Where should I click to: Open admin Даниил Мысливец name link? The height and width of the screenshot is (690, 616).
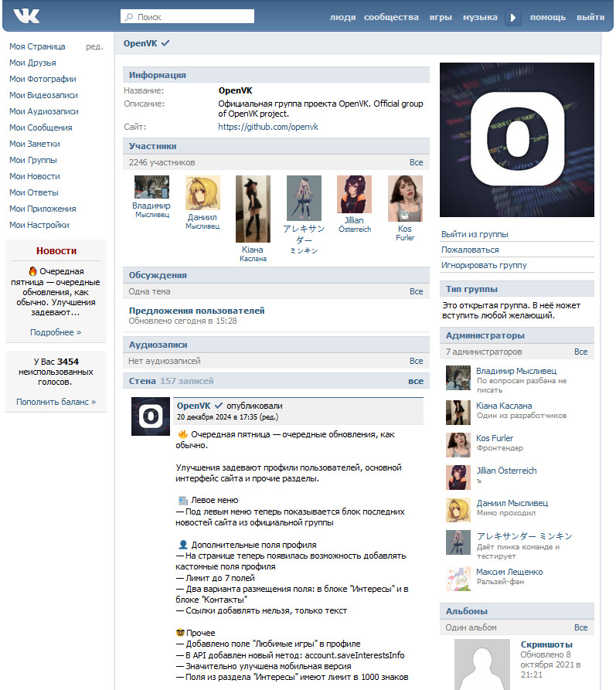(512, 503)
